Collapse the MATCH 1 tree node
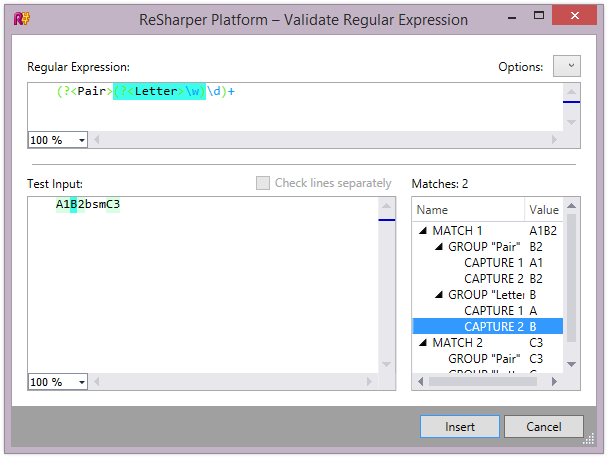609x458 pixels. [423, 231]
